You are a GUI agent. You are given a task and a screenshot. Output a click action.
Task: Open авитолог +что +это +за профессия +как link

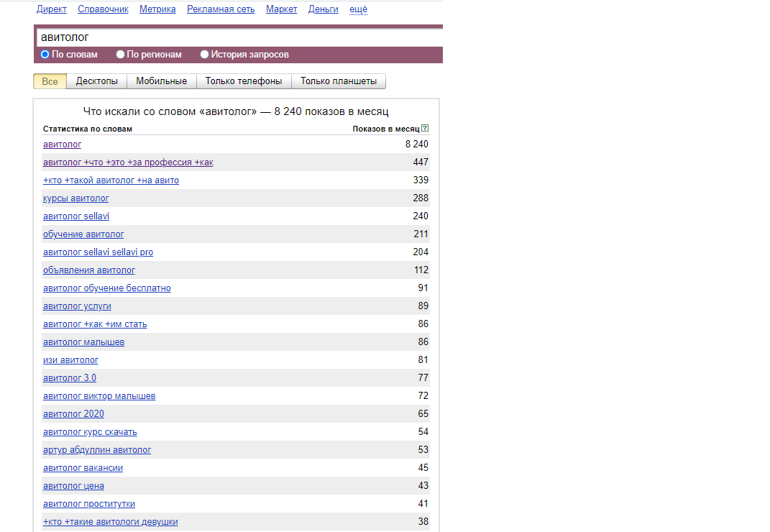point(128,162)
